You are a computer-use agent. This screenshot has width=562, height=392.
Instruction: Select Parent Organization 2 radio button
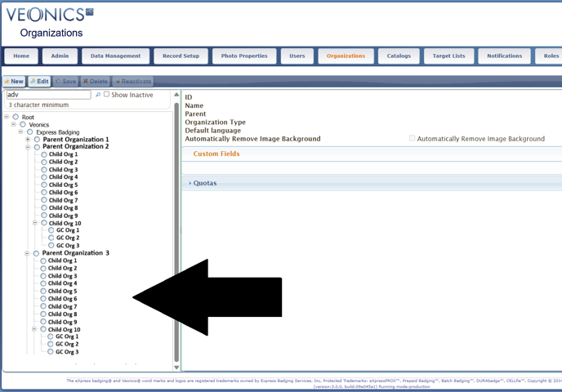click(x=38, y=147)
